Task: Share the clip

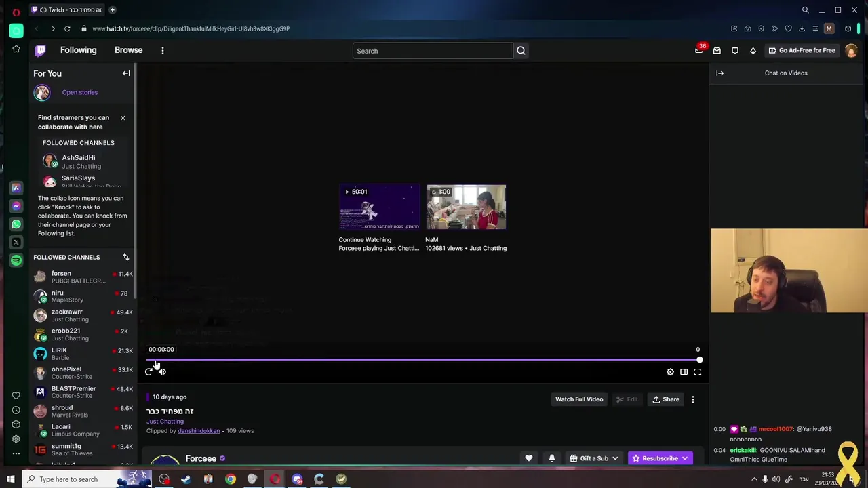Action: point(666,399)
